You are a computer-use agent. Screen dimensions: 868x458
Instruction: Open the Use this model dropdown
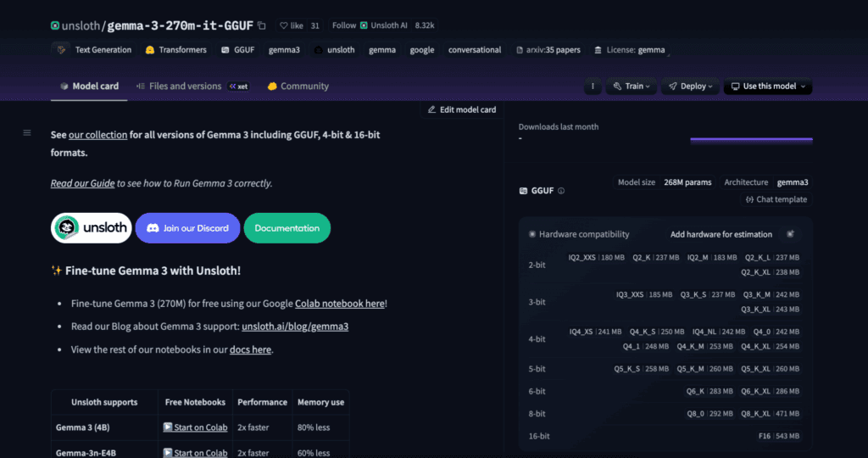click(768, 87)
